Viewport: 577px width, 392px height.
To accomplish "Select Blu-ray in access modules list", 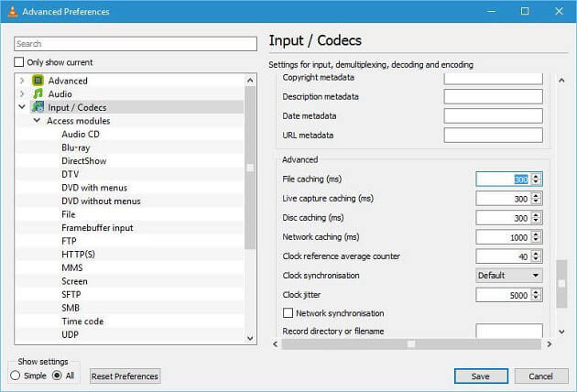I will 75,147.
